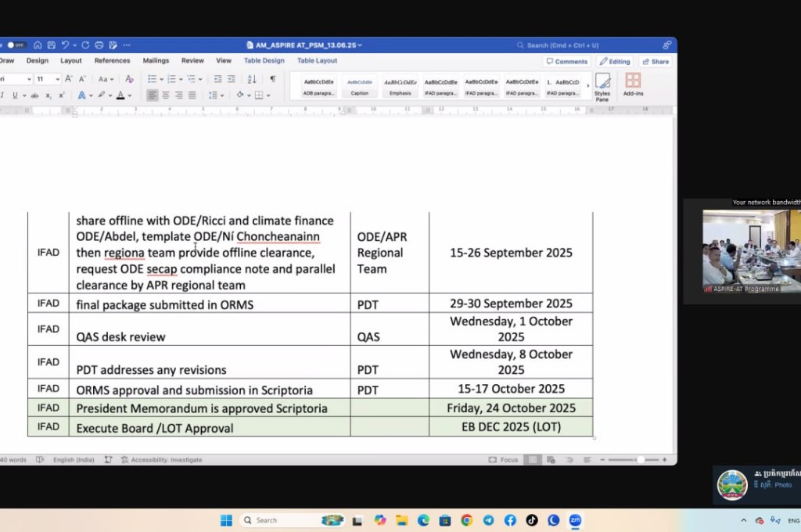
Task: Apply font color with underlined A
Action: (120, 95)
